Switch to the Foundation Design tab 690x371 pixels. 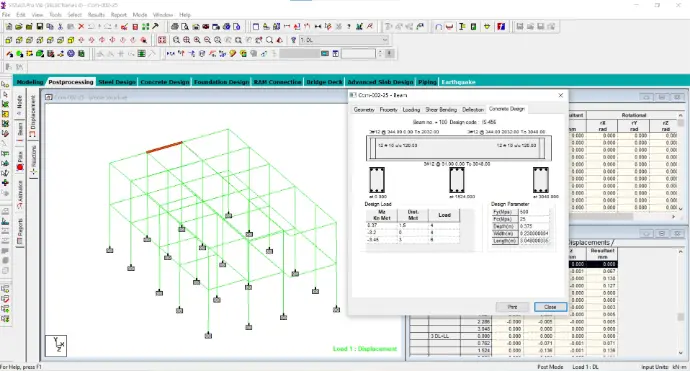(221, 82)
